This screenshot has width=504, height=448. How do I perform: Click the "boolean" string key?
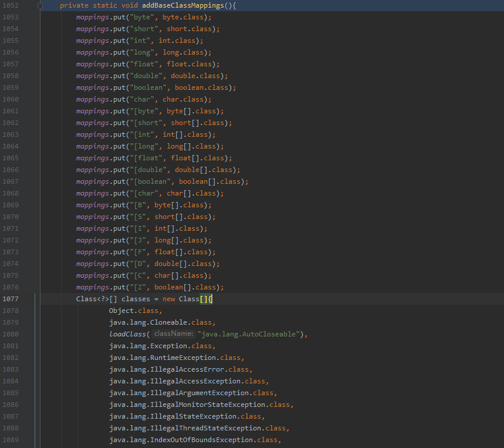tap(148, 88)
